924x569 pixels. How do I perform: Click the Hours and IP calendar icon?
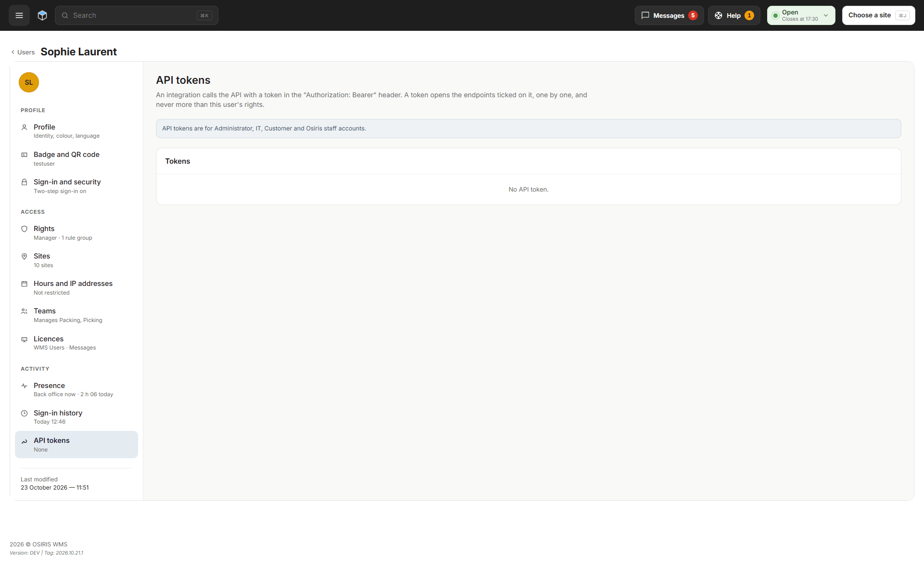tap(24, 284)
